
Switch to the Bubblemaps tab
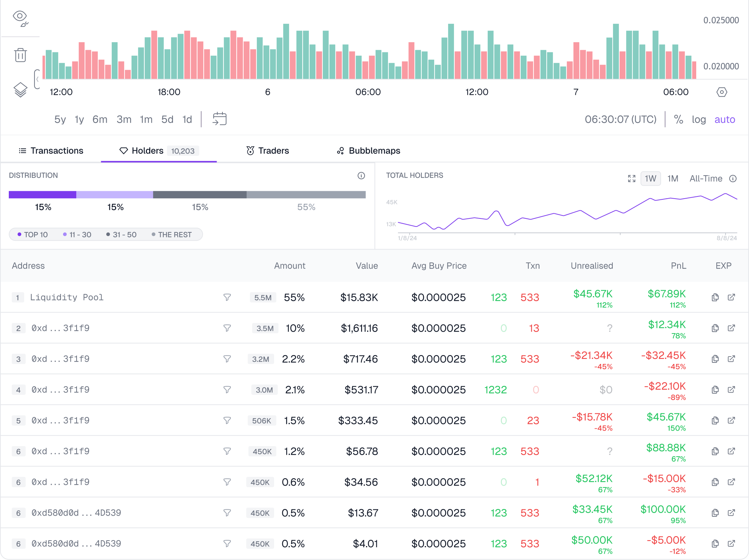[x=368, y=151]
